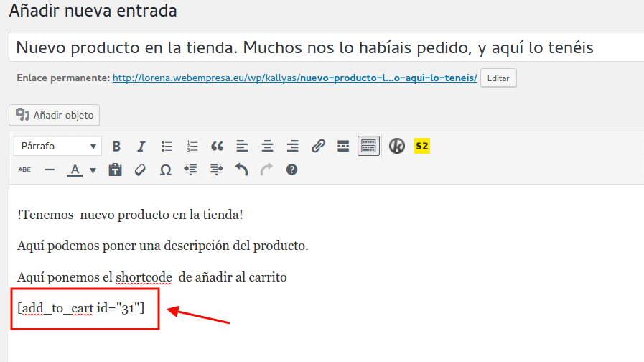Click the word 'shortcode' in the editor
Viewport: 644px width, 362px height.
[x=144, y=277]
